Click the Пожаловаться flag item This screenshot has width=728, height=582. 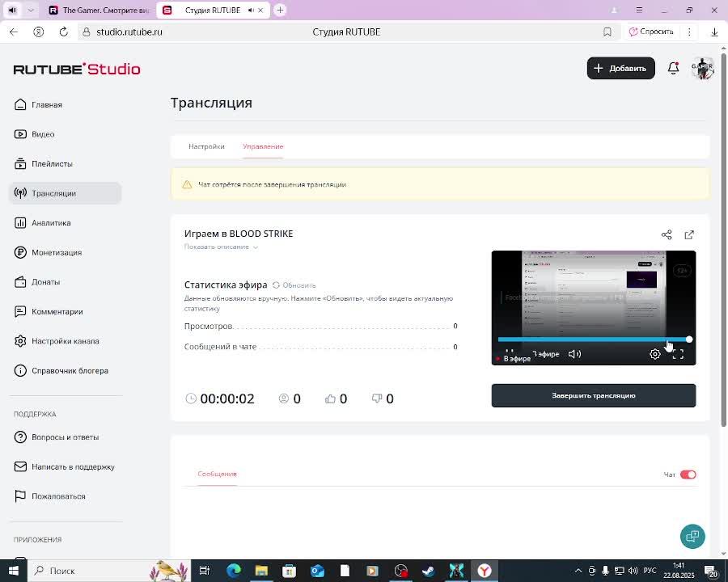tap(49, 496)
